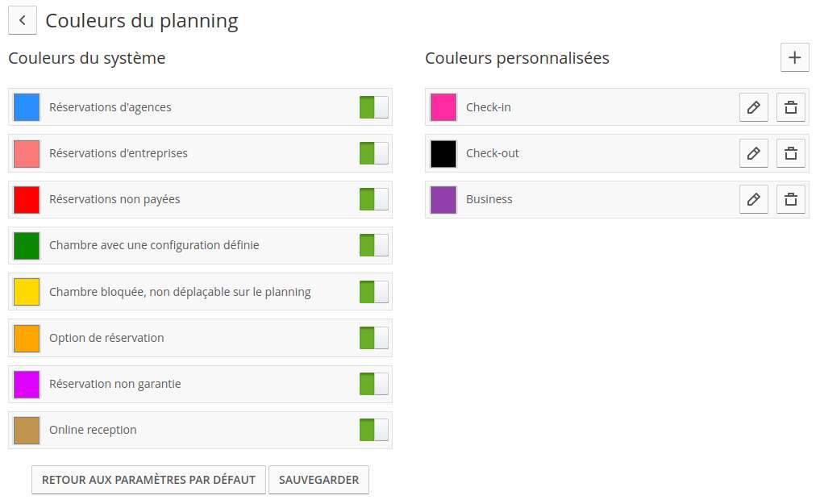Go back using the chevron arrow button

(23, 20)
